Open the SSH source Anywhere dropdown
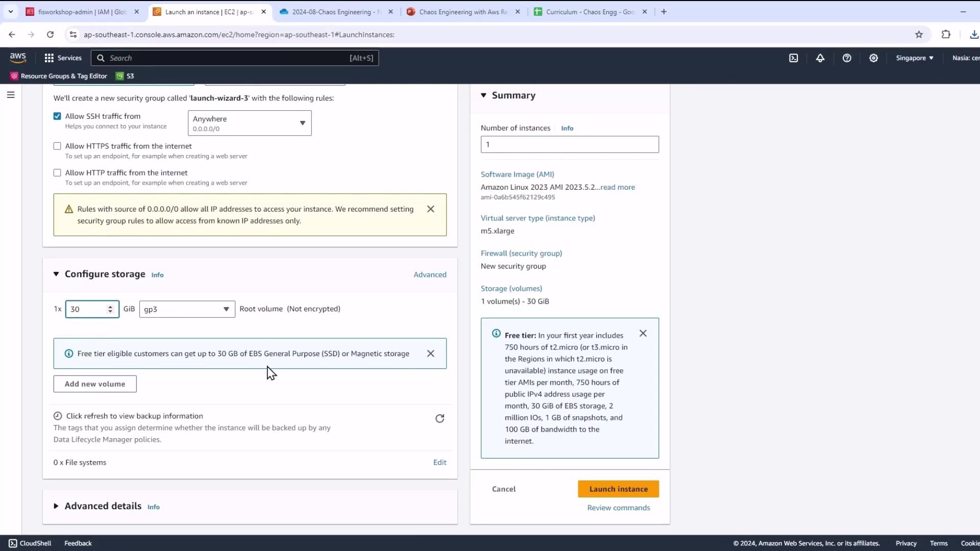 250,123
